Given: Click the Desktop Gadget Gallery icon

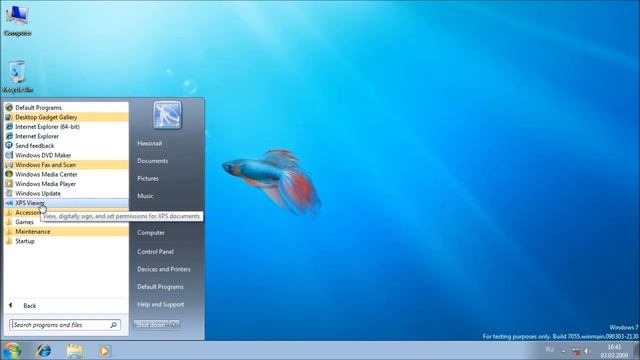Looking at the screenshot, I should (x=9, y=117).
